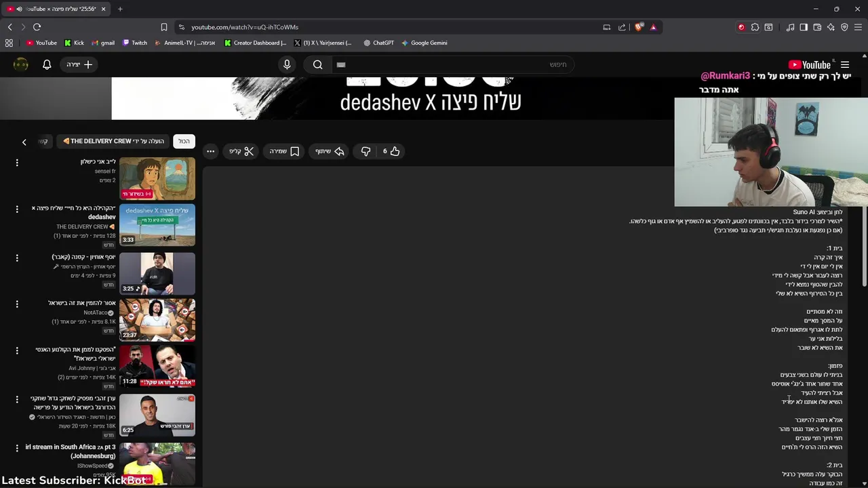Viewport: 868px width, 488px height.
Task: Open the Kick bookmark
Action: pyautogui.click(x=74, y=43)
